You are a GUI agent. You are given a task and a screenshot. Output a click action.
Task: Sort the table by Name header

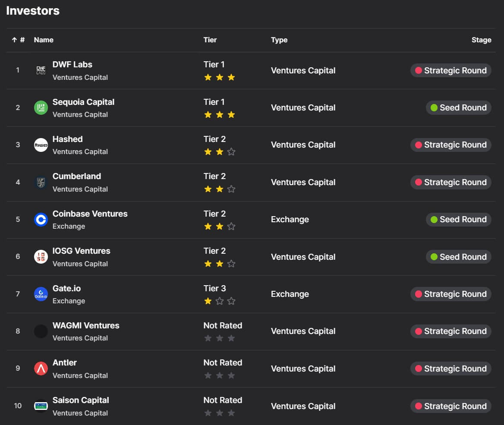coord(44,40)
